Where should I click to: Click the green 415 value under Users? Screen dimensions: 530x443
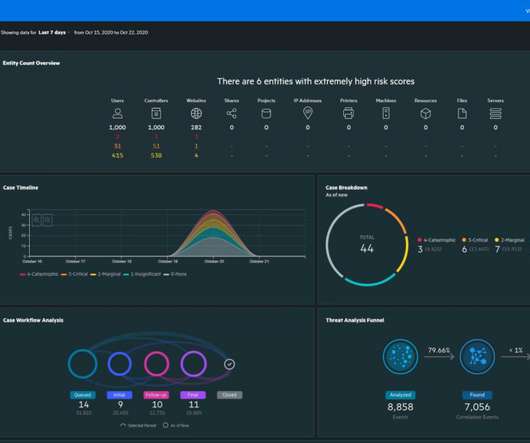pyautogui.click(x=117, y=156)
